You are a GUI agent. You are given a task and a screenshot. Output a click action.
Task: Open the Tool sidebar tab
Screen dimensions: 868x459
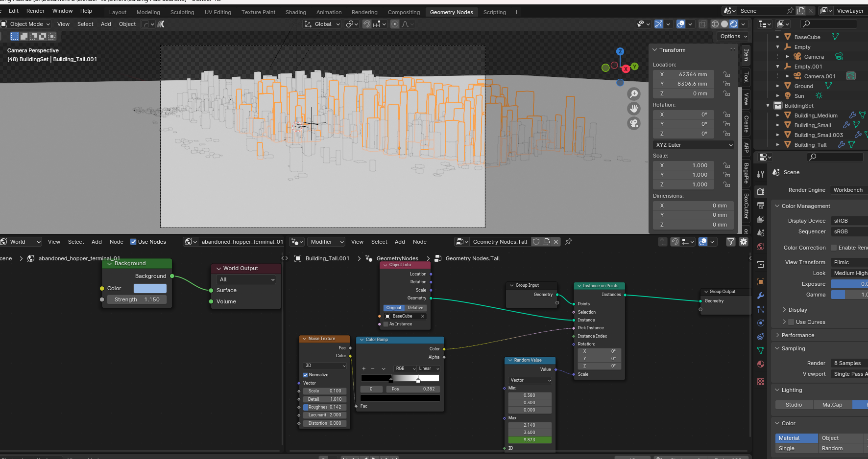coord(746,77)
